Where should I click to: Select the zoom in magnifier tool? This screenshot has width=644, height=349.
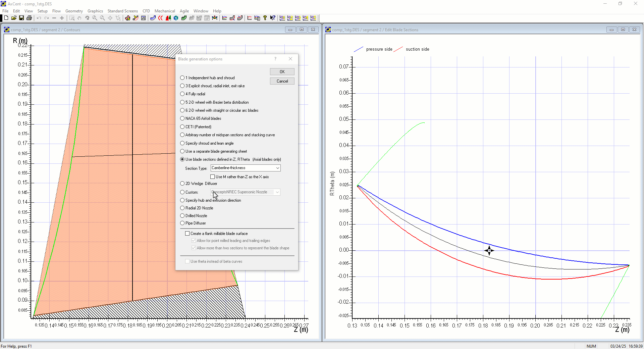click(95, 18)
